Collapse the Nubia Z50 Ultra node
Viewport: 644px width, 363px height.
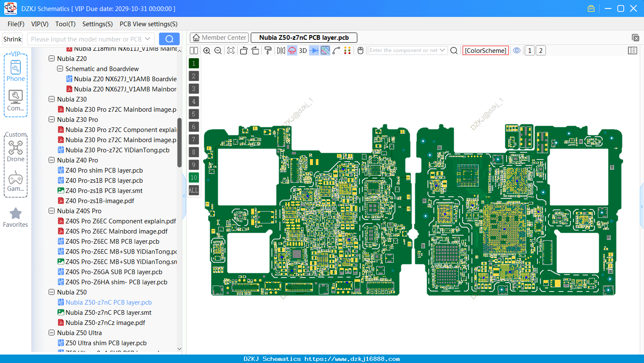pos(52,333)
